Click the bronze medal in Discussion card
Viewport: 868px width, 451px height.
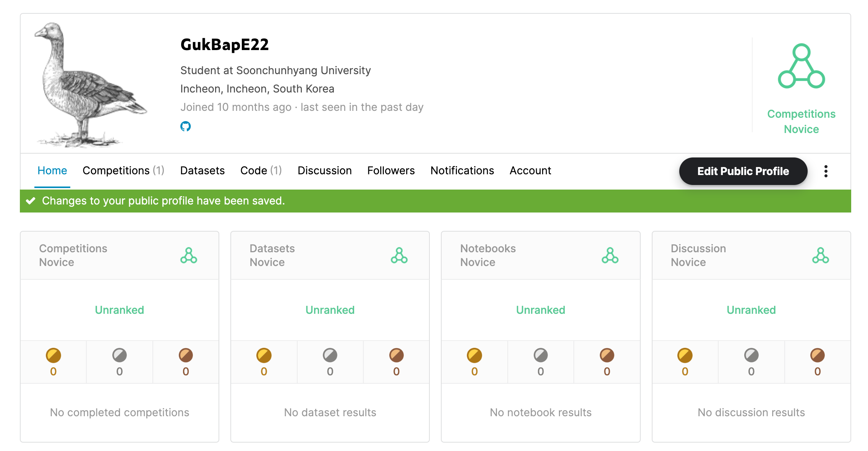point(818,355)
